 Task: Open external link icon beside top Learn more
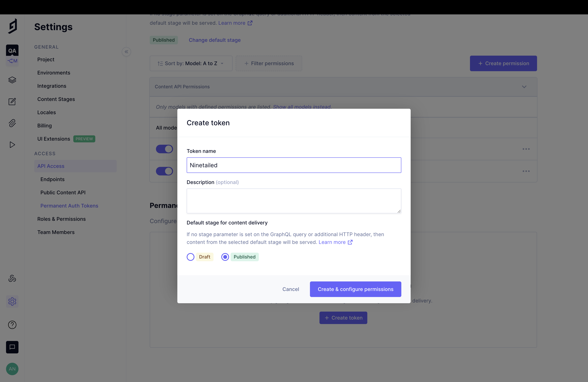click(250, 23)
